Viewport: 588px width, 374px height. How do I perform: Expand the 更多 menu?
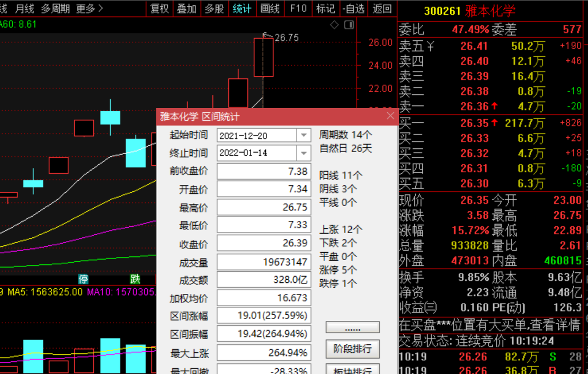point(89,8)
